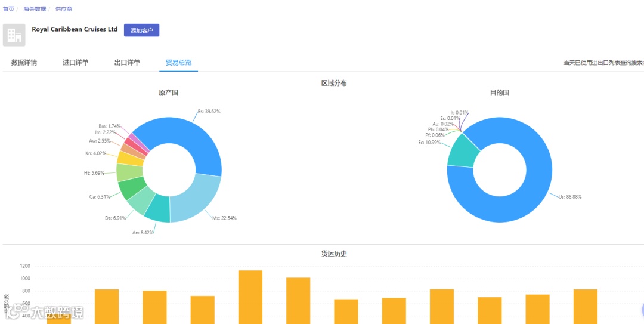Click the 'Ht: 5.69%' label
This screenshot has height=324, width=644.
pyautogui.click(x=94, y=173)
